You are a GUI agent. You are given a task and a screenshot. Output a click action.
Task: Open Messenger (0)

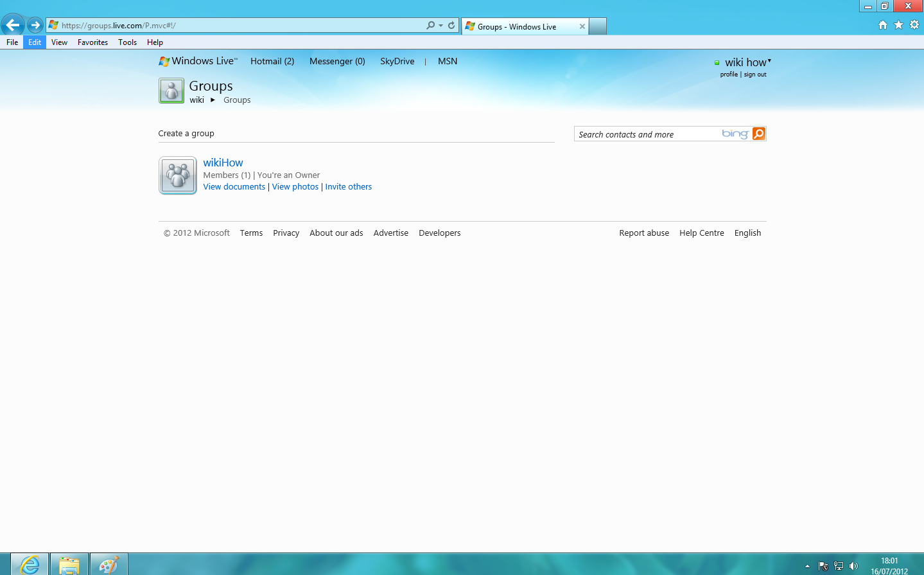[337, 61]
